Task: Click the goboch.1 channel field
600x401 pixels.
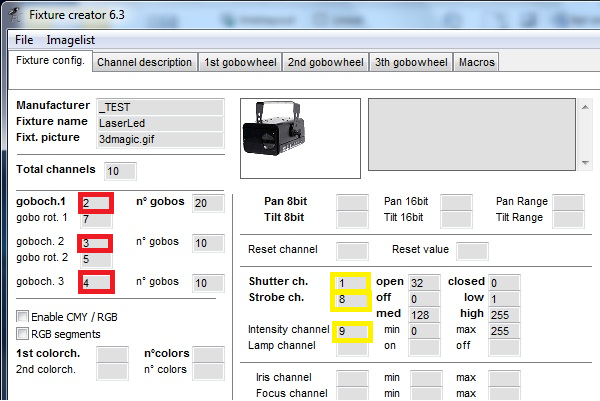Action: pos(96,203)
